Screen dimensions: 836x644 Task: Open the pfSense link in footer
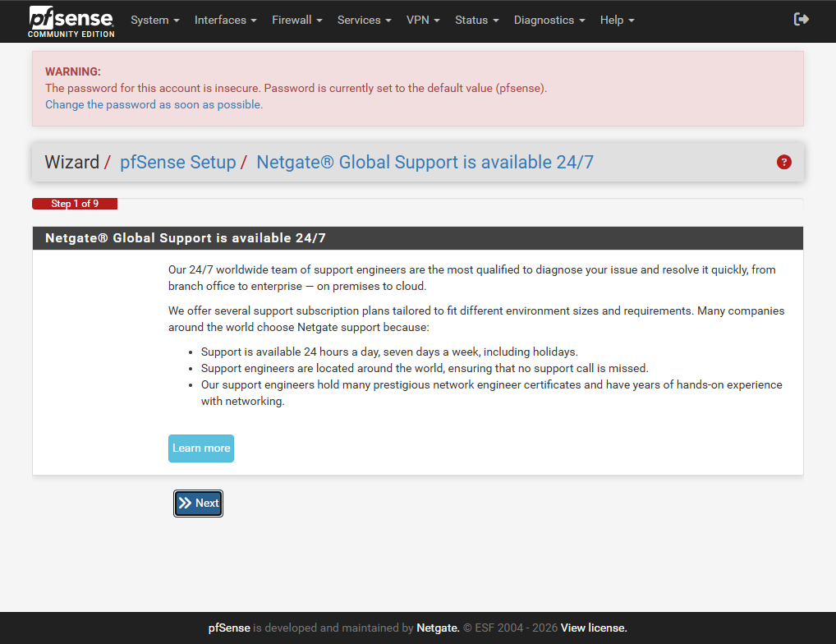tap(229, 628)
